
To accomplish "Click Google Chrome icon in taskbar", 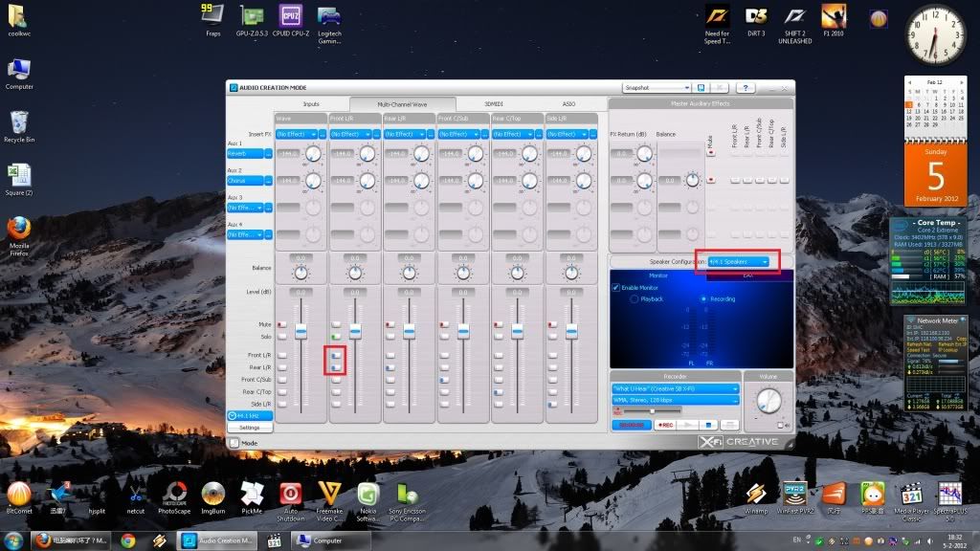I will 127,540.
